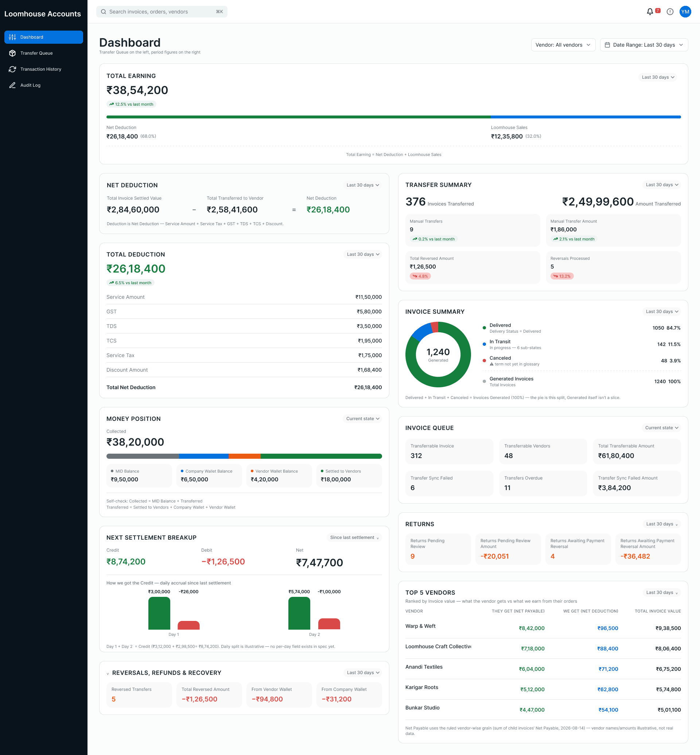
Task: Click the blue Loomhouse Sales bar segment
Action: click(x=586, y=117)
